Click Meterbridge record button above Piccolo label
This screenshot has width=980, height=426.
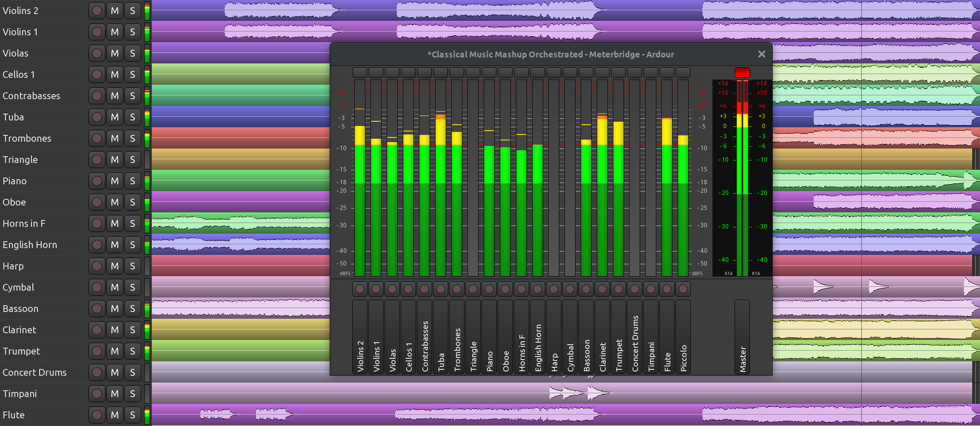pos(683,289)
